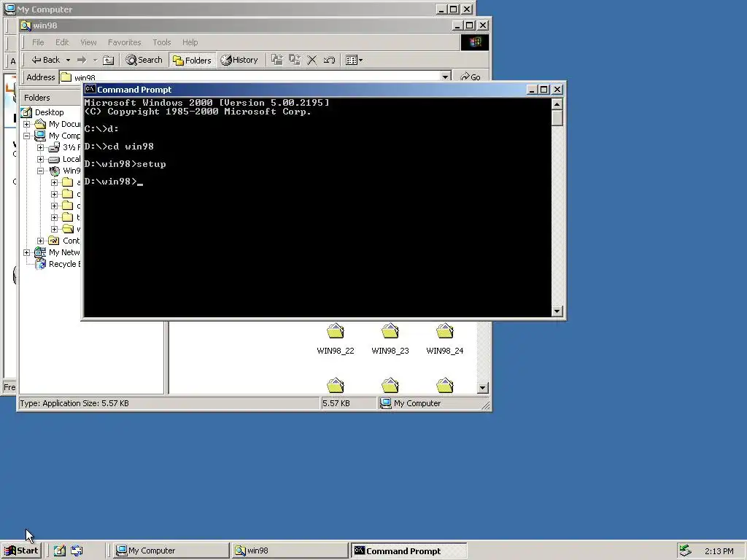Open the Favorites menu
747x560 pixels.
124,42
